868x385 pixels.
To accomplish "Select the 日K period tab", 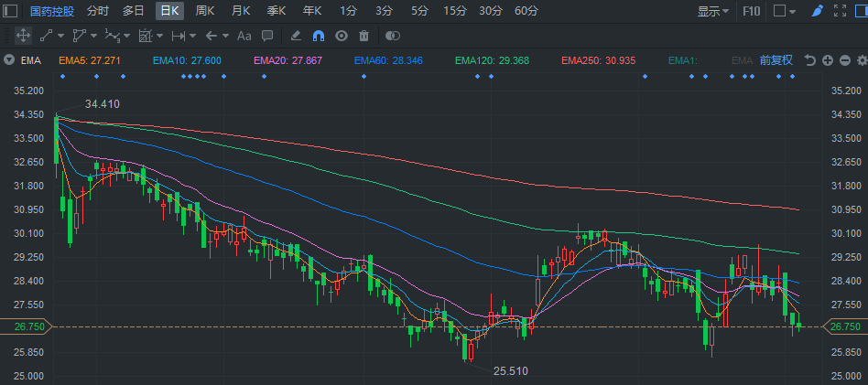I will (x=170, y=10).
